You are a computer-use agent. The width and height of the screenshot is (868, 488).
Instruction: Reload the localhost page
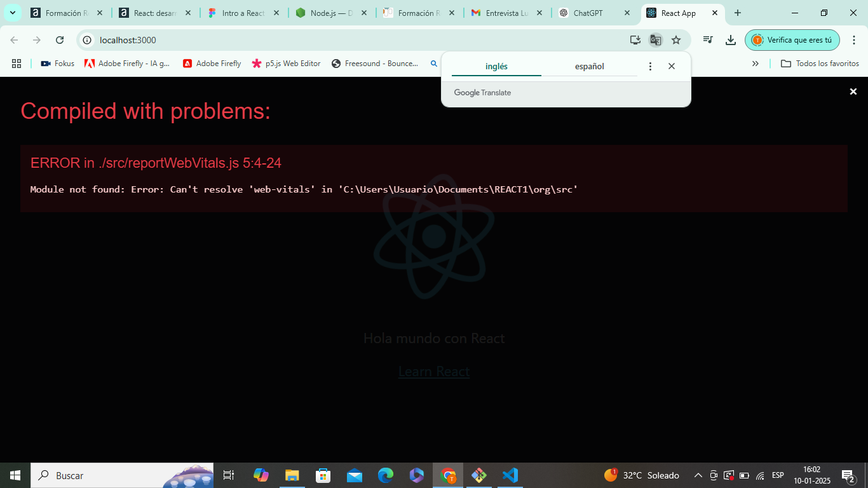(60, 40)
